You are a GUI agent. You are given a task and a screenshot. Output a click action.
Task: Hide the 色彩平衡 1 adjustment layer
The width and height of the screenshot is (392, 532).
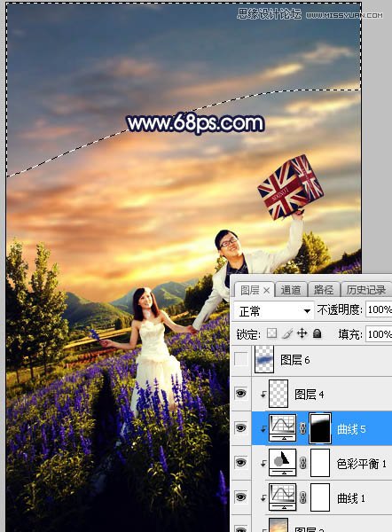(x=240, y=463)
